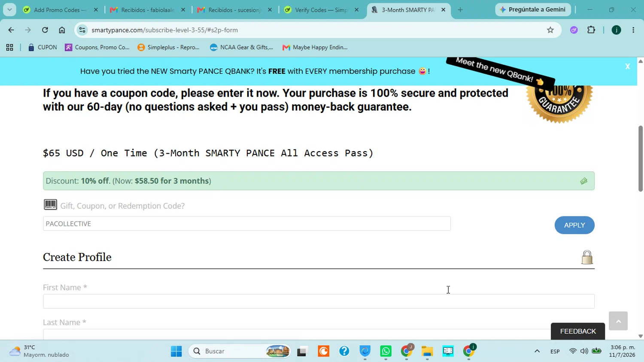
Task: Open the Windows Start menu
Action: tap(176, 351)
